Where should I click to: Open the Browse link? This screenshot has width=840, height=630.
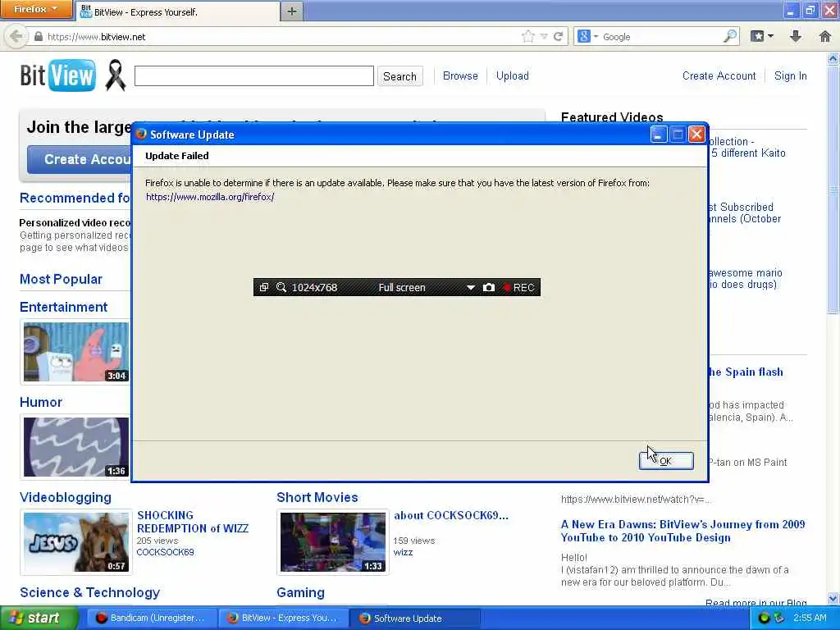pos(460,76)
